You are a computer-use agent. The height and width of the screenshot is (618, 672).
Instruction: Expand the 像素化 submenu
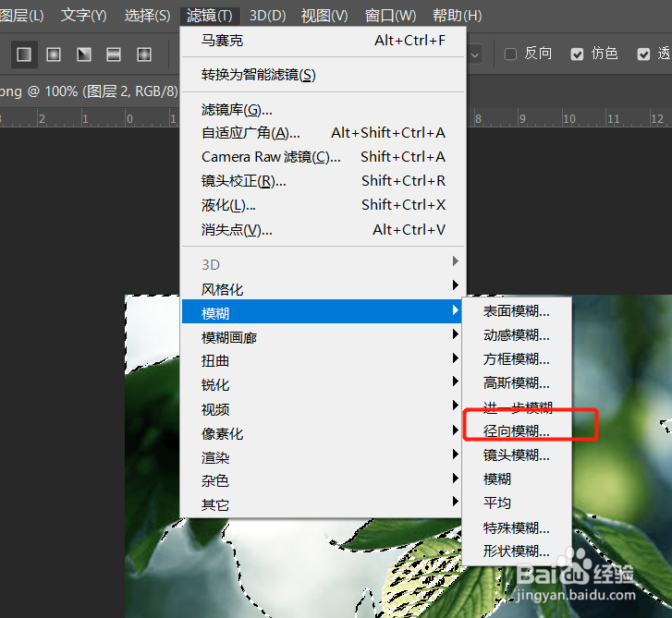[x=324, y=433]
